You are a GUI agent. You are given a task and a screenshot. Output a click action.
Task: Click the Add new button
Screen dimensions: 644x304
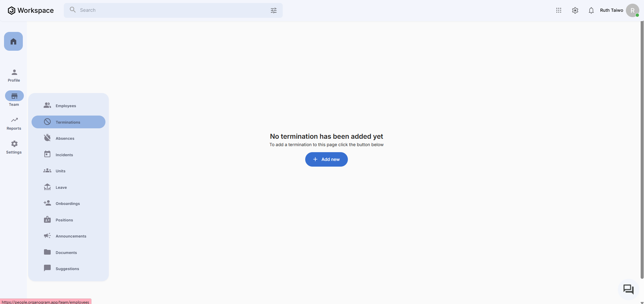[326, 159]
